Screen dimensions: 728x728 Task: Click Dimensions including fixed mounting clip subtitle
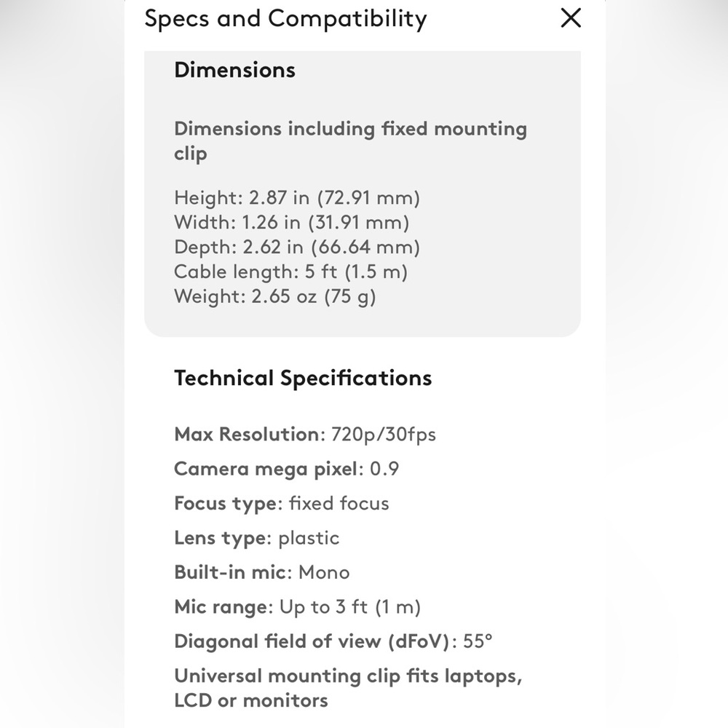coord(351,141)
